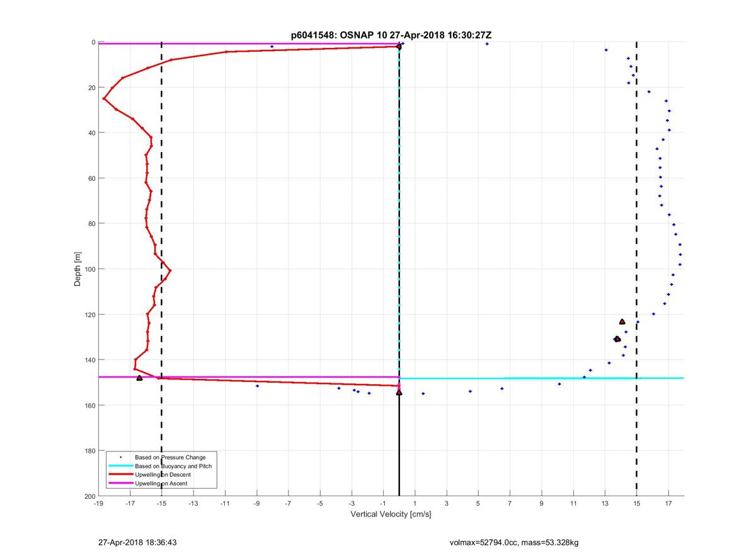This screenshot has width=756, height=558.
Task: Click the red curve minimum point near 25 m depth
Action: [104, 98]
